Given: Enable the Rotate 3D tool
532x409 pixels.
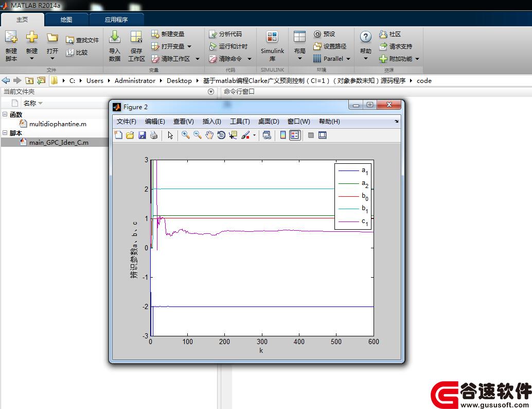Looking at the screenshot, I should (x=221, y=135).
